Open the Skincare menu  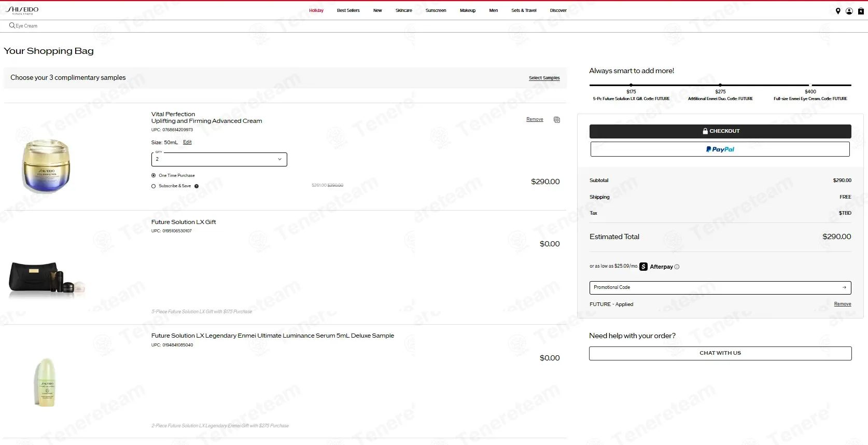(x=404, y=10)
